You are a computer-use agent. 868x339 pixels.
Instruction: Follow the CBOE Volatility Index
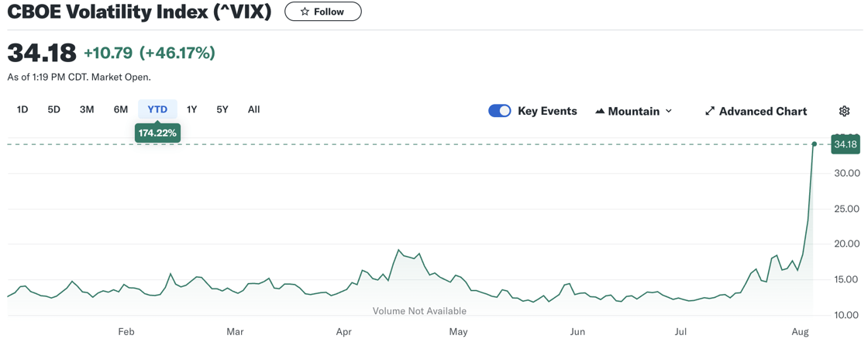tap(323, 12)
